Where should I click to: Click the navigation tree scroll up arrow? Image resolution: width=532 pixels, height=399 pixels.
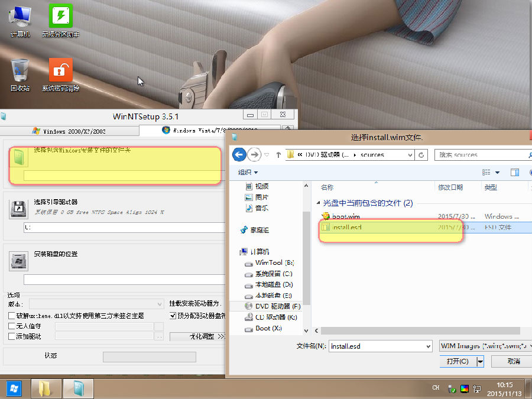306,186
